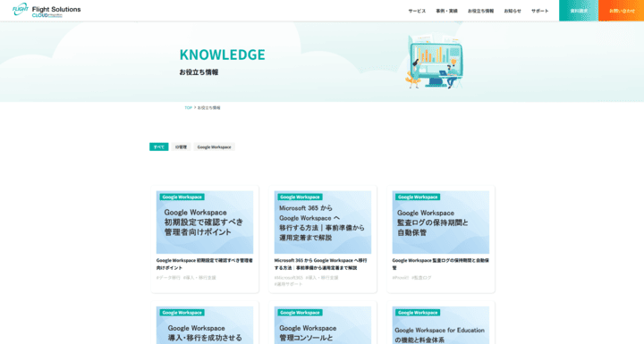Viewport: 644px width, 344px height.
Task: Click the orange お問い合わせ button
Action: 622,11
